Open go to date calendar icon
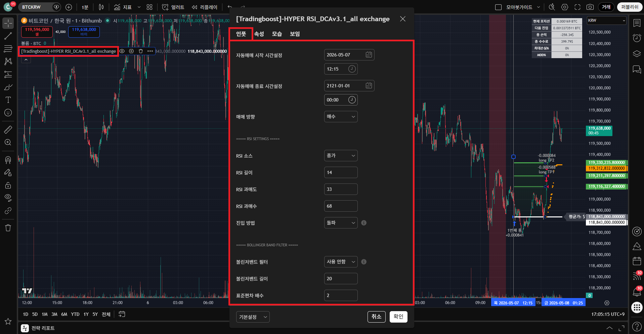644x334 pixels. point(122,314)
